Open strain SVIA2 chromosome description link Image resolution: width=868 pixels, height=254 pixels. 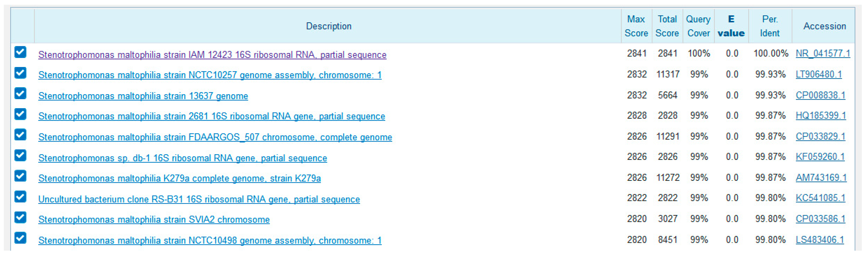pyautogui.click(x=154, y=220)
